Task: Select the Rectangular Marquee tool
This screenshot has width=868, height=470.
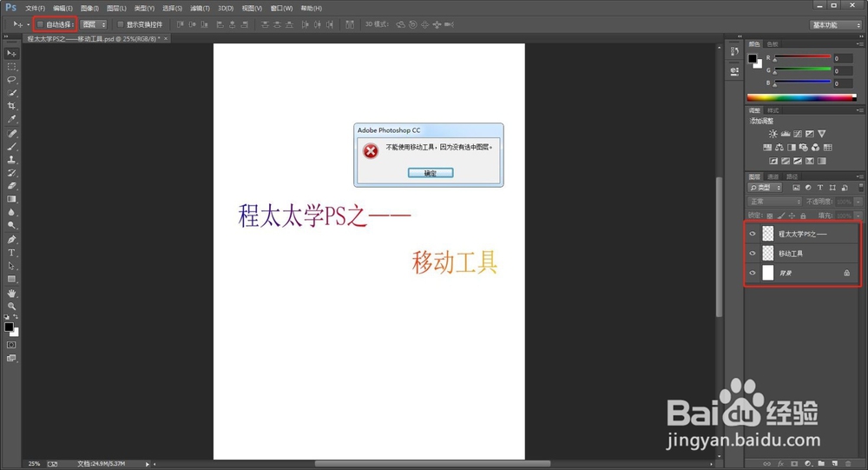Action: point(11,67)
